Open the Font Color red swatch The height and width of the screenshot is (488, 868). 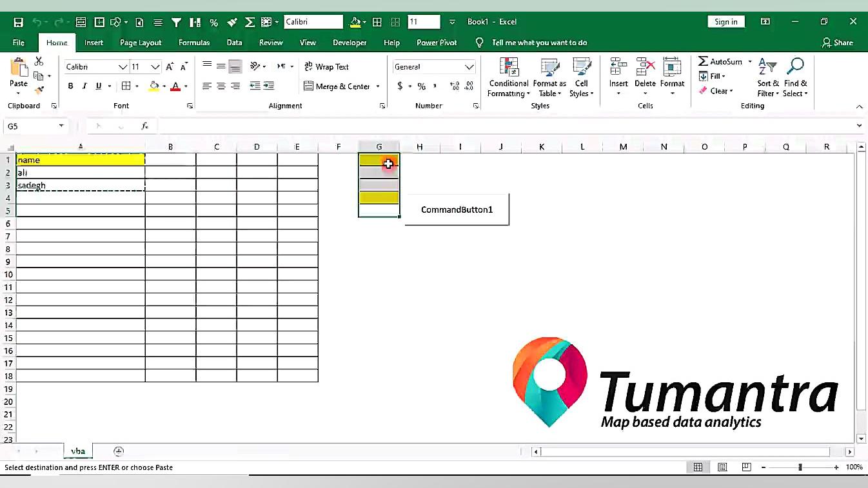pyautogui.click(x=175, y=85)
